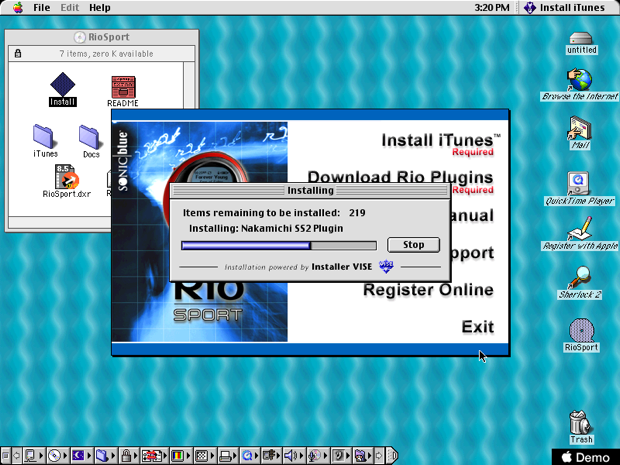Open the Help menu
Viewport: 620px width, 465px height.
pos(100,8)
